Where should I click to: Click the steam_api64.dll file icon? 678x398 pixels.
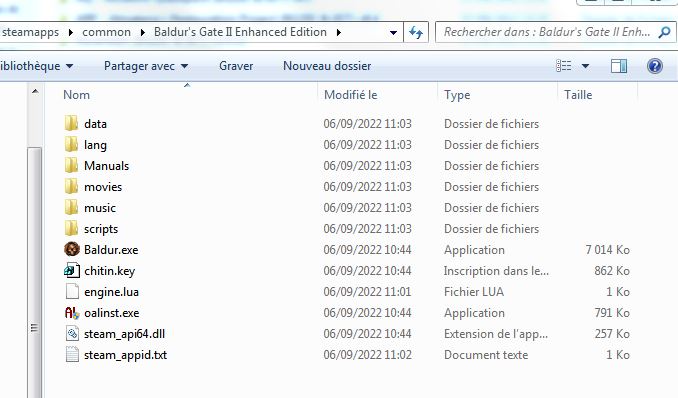click(x=72, y=334)
